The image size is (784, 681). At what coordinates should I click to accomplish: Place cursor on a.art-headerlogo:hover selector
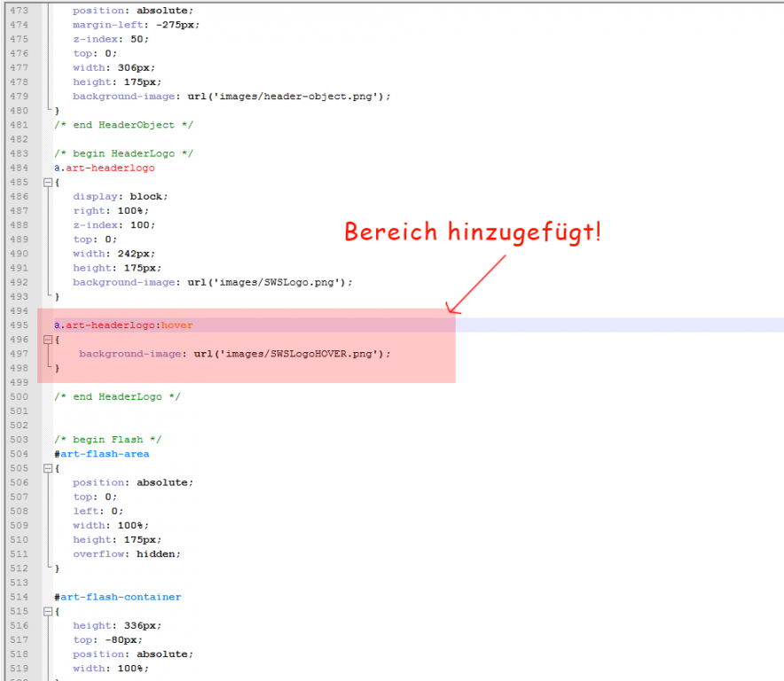(122, 325)
